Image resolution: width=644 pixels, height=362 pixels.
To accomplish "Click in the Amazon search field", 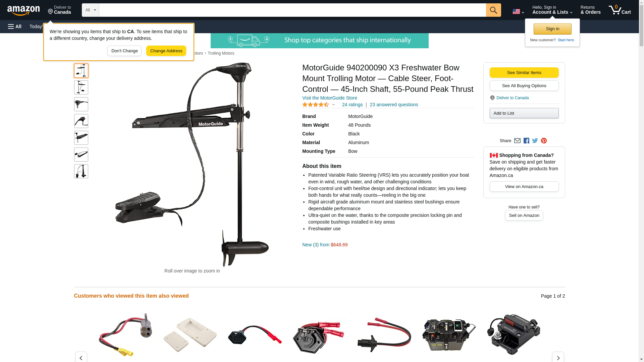I will click(x=292, y=10).
